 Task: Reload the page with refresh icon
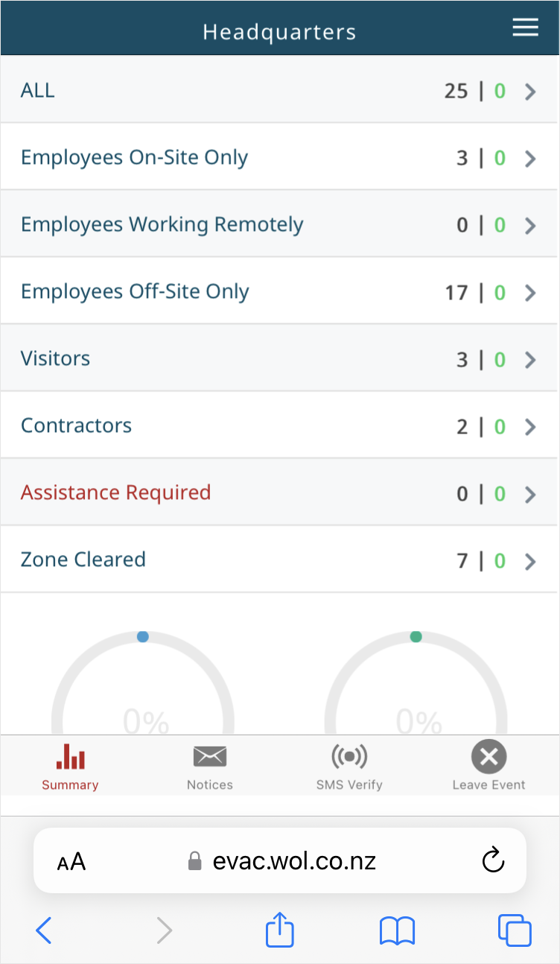[x=493, y=861]
